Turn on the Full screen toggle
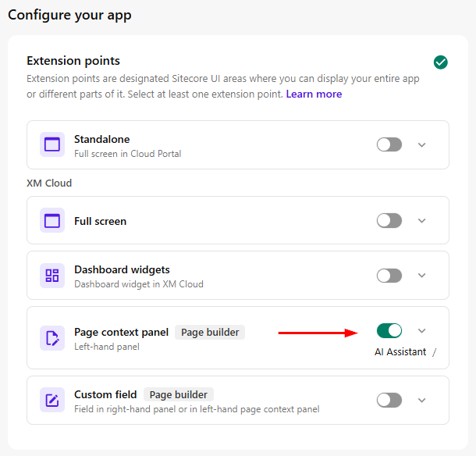Viewport: 476px width, 456px height. point(389,221)
